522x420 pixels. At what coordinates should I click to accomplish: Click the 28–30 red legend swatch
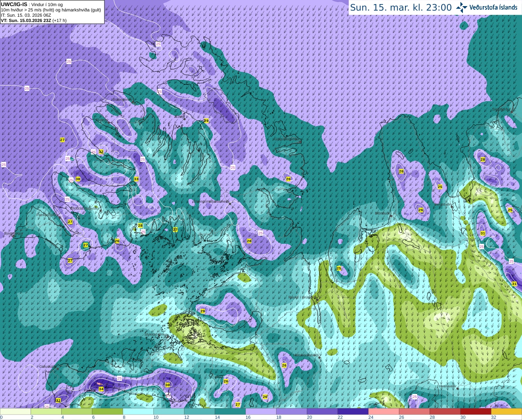click(445, 411)
